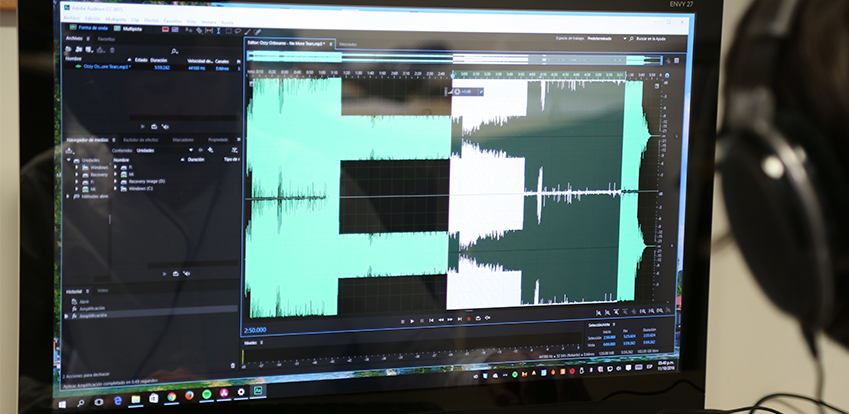The width and height of the screenshot is (849, 414).
Task: Toggle Loop Playback in editor transport
Action: point(478,318)
